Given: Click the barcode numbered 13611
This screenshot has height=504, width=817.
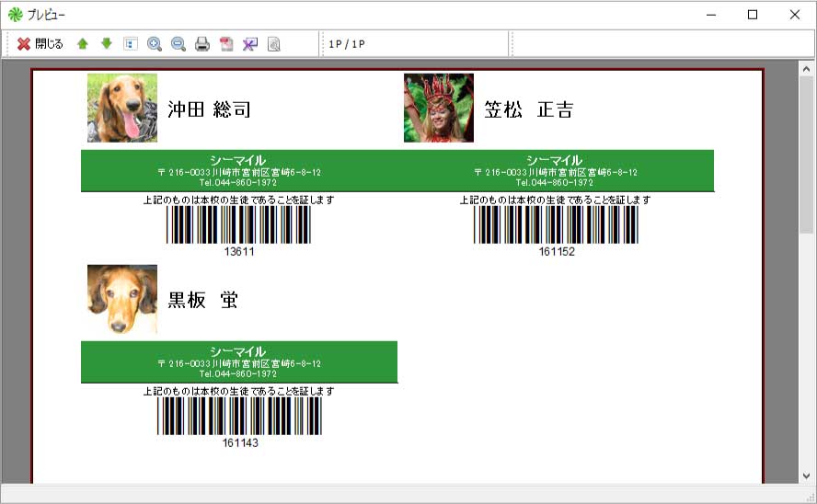Looking at the screenshot, I should tap(238, 224).
